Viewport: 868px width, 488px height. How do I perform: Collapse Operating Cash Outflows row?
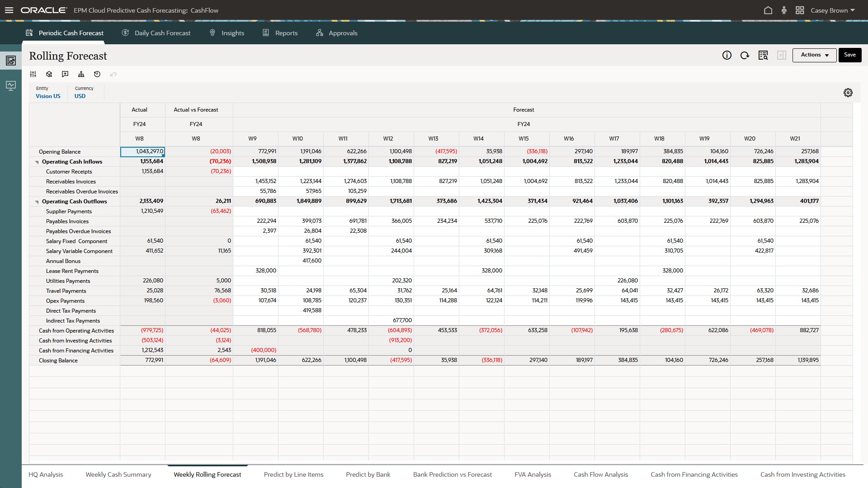[x=37, y=202]
